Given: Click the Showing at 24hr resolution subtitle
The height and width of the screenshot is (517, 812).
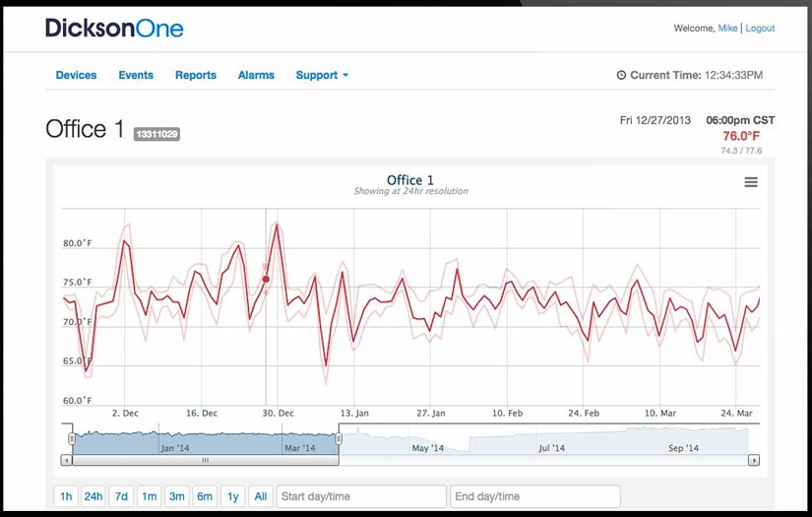Looking at the screenshot, I should tap(410, 191).
